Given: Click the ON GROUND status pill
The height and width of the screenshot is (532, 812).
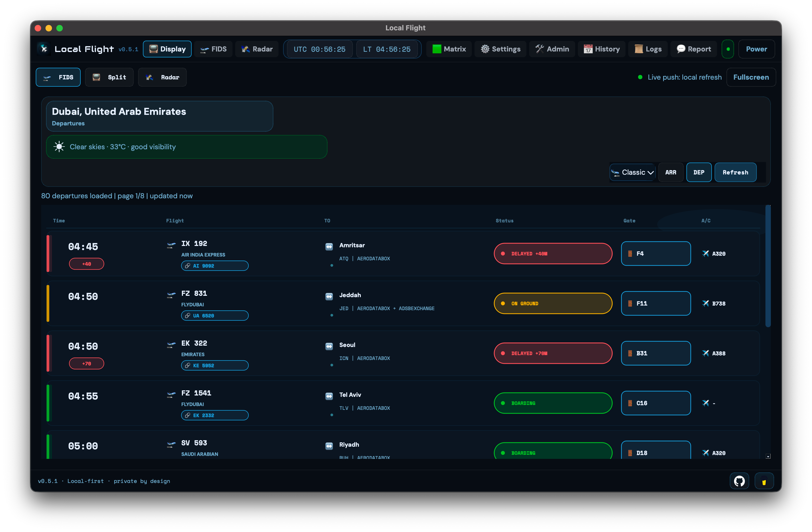Looking at the screenshot, I should click(553, 303).
